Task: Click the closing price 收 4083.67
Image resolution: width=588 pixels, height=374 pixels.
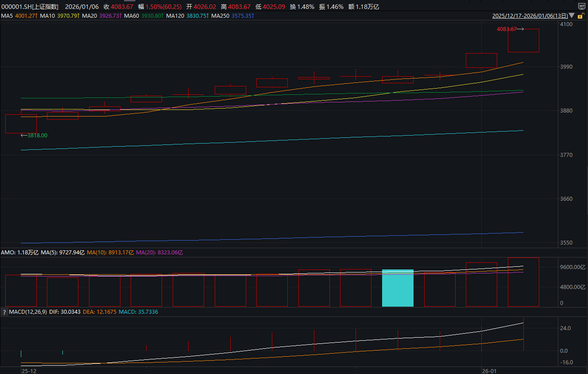Action: click(118, 7)
